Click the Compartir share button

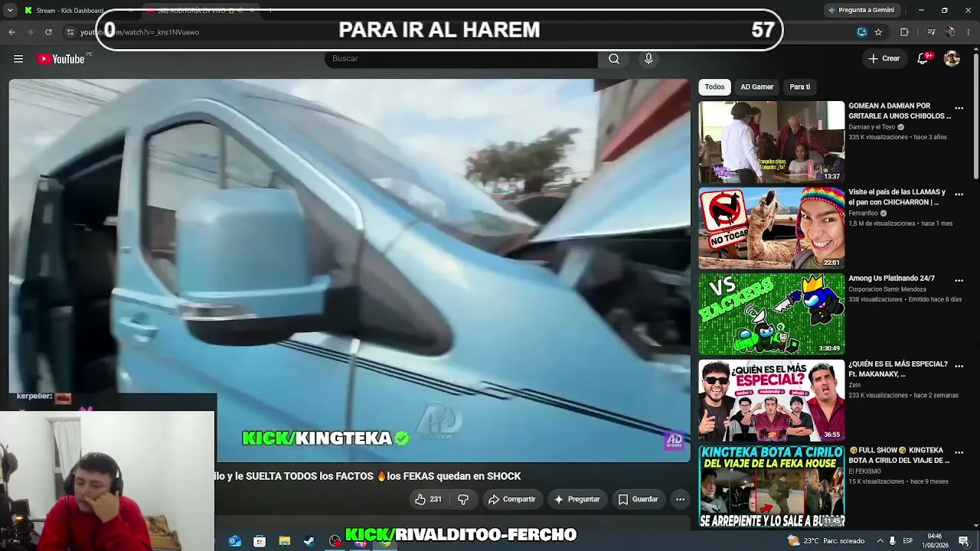coord(512,499)
